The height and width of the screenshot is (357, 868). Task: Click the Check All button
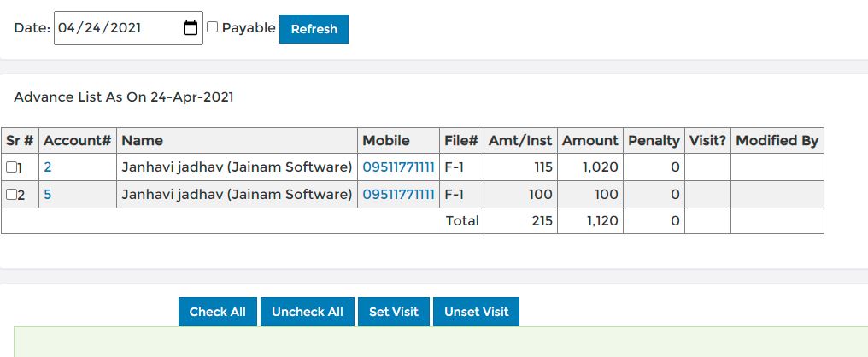(218, 312)
